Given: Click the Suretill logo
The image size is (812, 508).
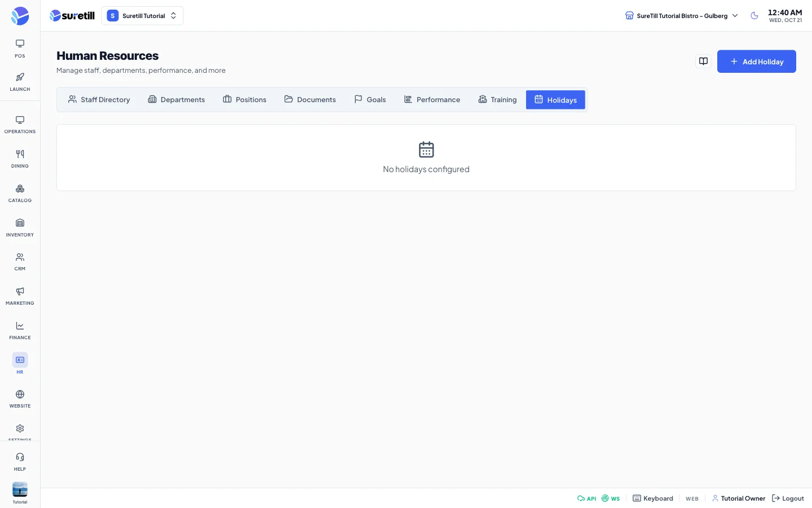Looking at the screenshot, I should tap(72, 16).
